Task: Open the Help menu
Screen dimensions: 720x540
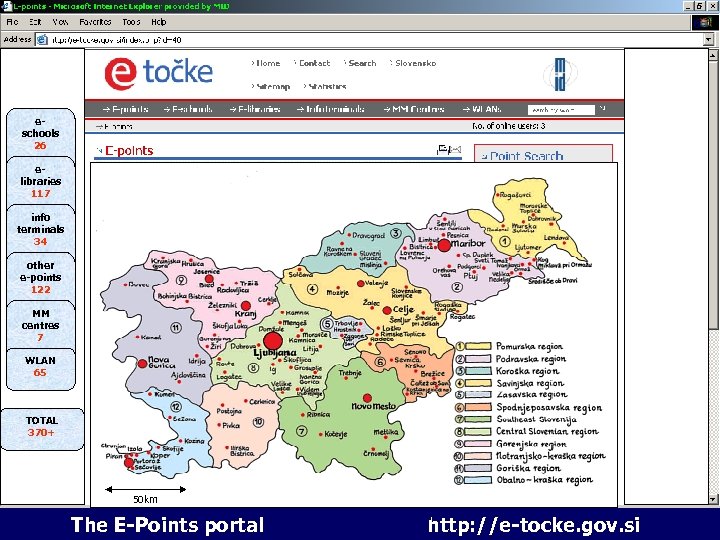Action: click(x=159, y=22)
